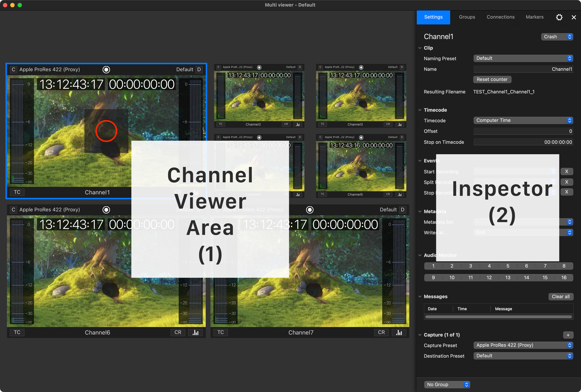Add a capture with the plus button
Screen dimensions: 581x392
pos(568,335)
